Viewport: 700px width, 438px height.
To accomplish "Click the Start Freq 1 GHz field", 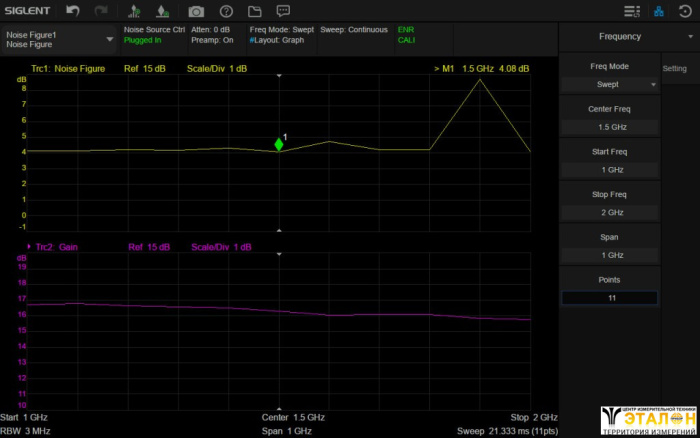I will pos(609,170).
